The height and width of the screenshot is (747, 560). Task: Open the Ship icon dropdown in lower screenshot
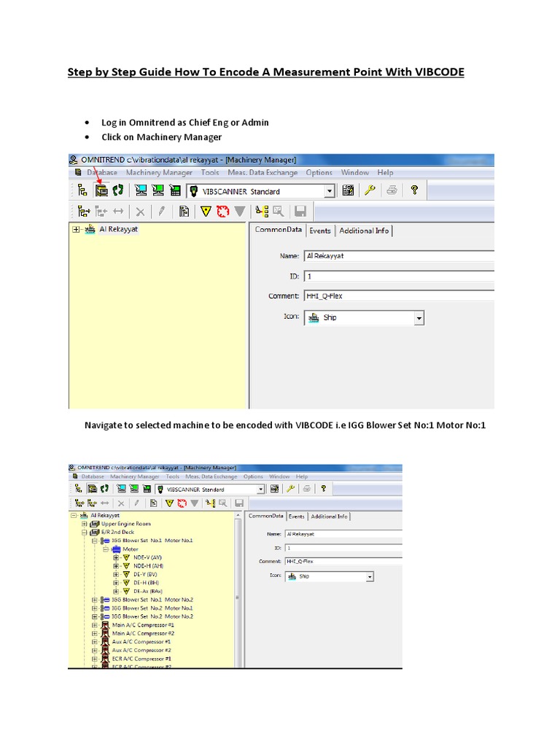(370, 577)
